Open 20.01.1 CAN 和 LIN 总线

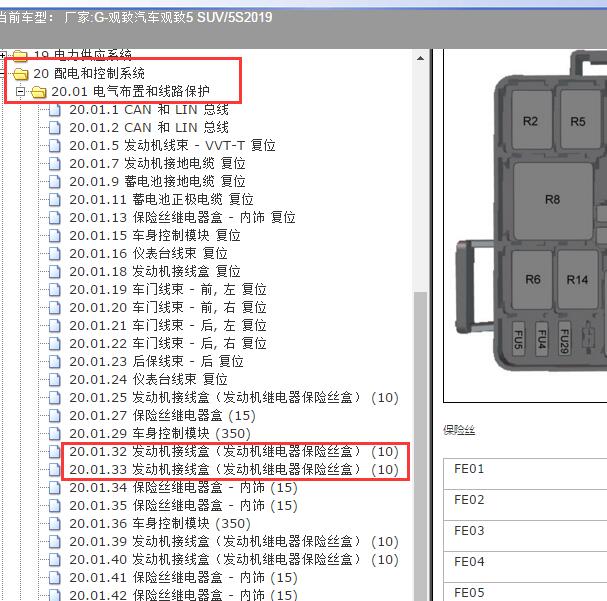(x=149, y=110)
